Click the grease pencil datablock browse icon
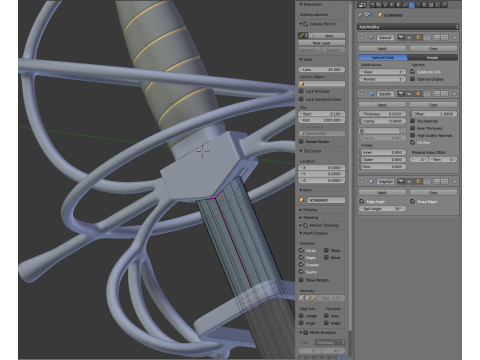The image size is (480, 360). coord(303,35)
